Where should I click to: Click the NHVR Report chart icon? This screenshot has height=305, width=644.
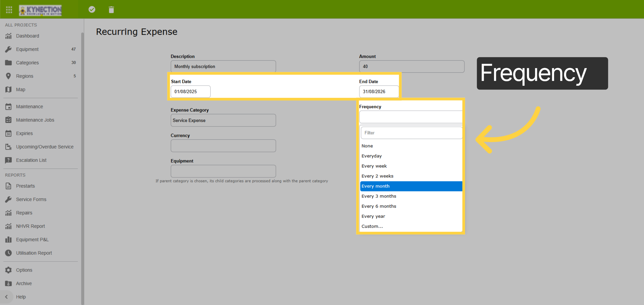pos(9,226)
